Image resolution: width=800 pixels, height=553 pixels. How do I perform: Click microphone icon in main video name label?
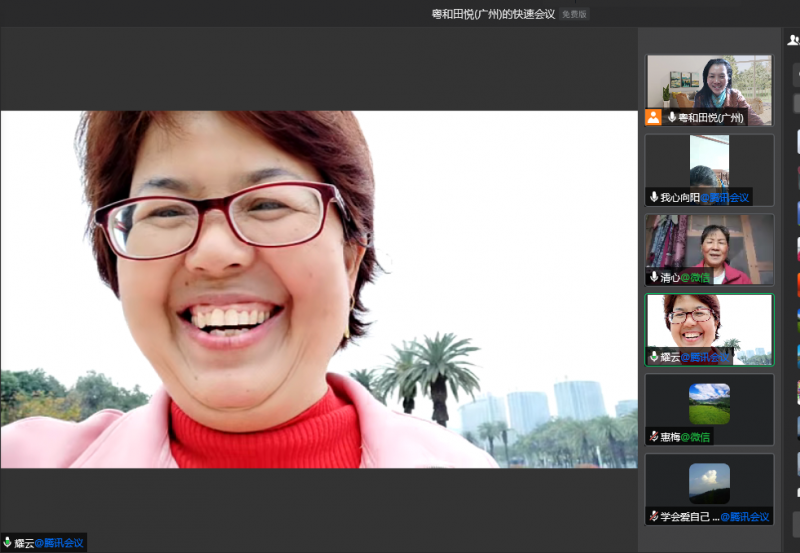[x=8, y=543]
